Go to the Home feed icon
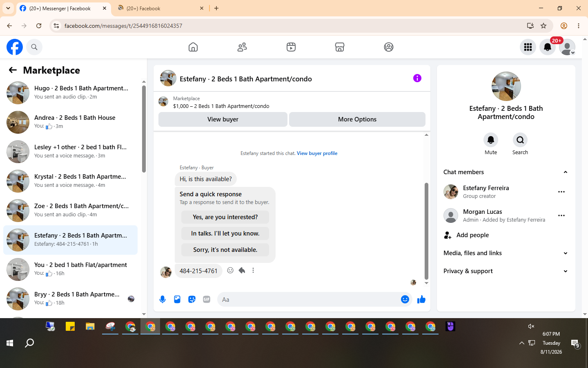This screenshot has height=368, width=588. [x=193, y=47]
